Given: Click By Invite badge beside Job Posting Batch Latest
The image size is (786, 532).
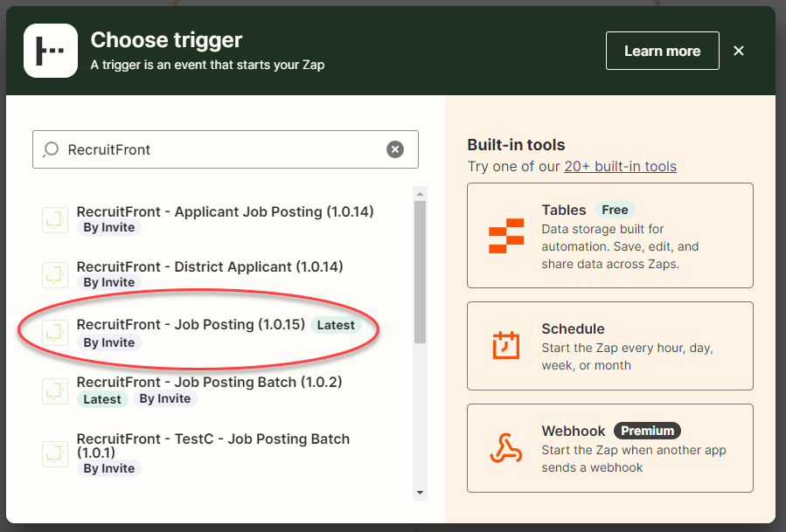Looking at the screenshot, I should (165, 398).
